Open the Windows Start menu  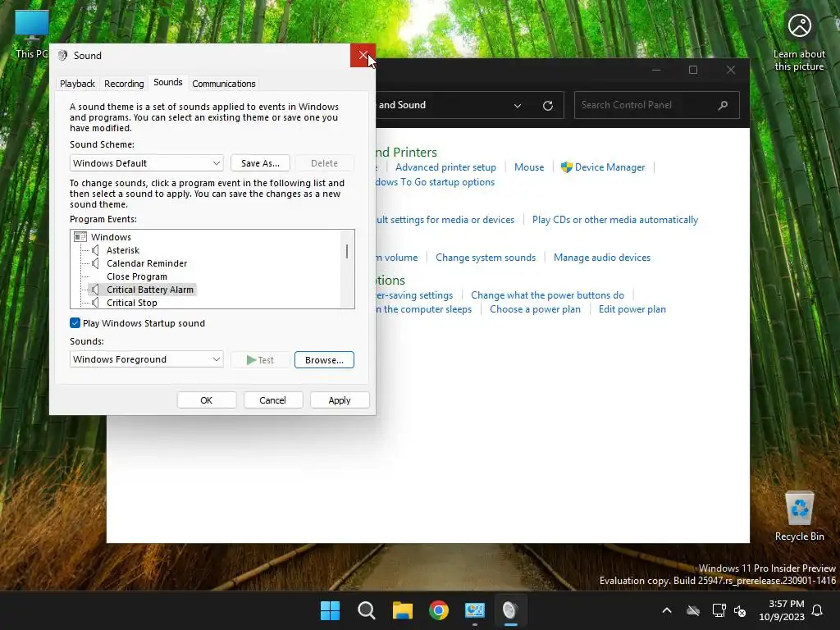point(330,610)
